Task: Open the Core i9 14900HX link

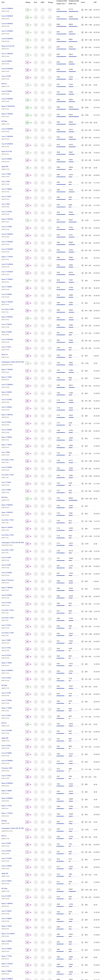Action: [7, 16]
